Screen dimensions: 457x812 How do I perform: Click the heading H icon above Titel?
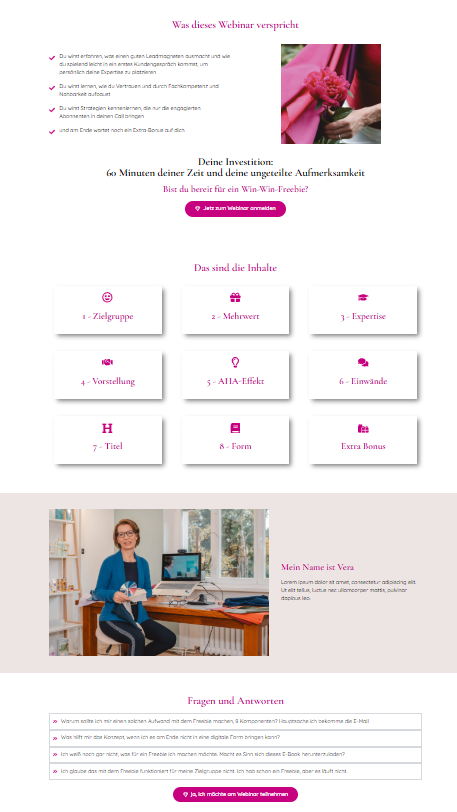pos(107,428)
